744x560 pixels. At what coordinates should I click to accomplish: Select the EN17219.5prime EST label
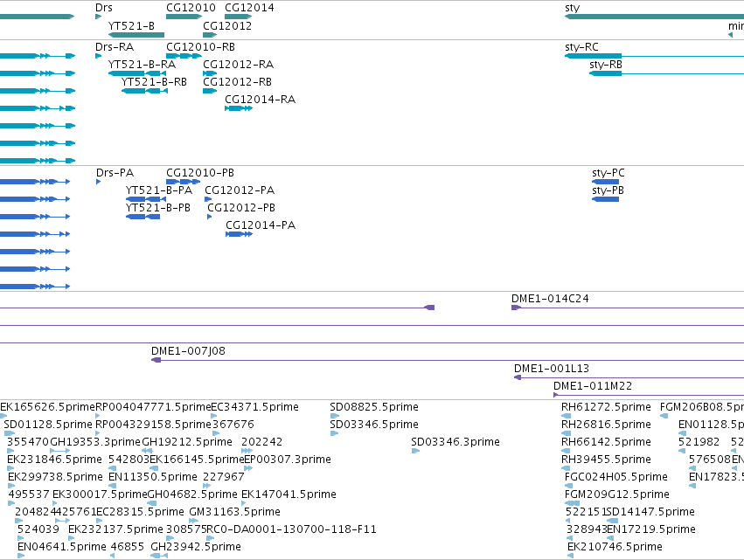tap(651, 529)
